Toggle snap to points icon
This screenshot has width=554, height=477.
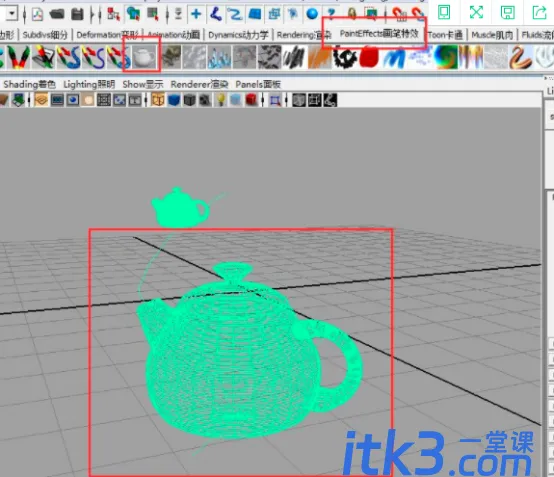235,14
